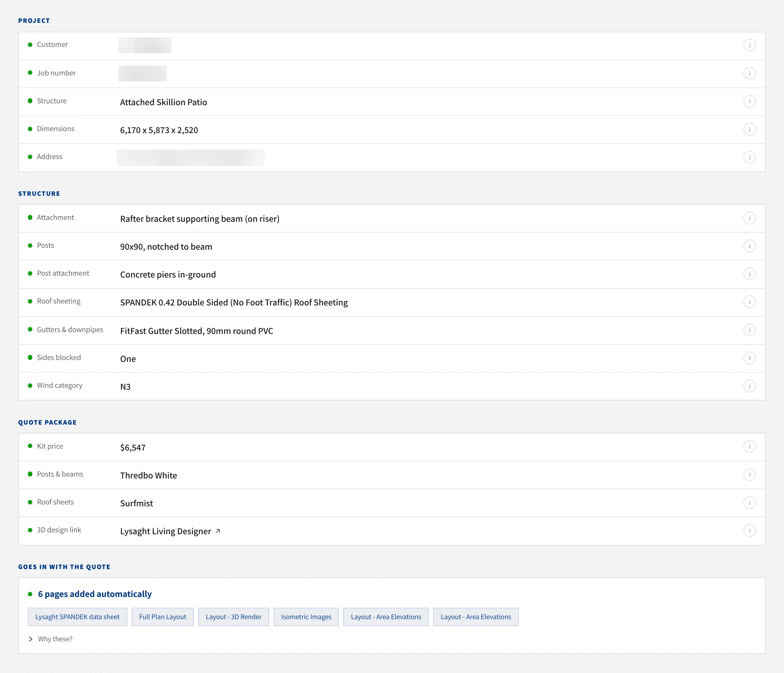The image size is (784, 673).
Task: Click info icon for Posts & beams
Action: [749, 475]
